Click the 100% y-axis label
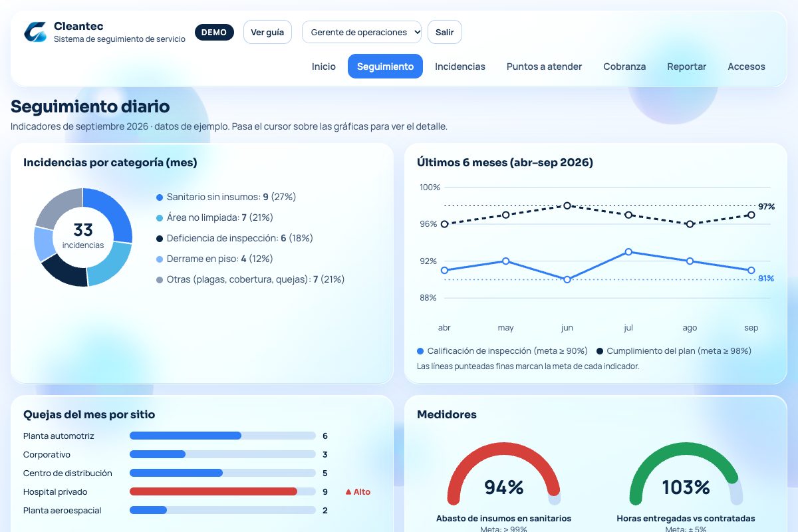Image resolution: width=798 pixels, height=532 pixels. (x=430, y=188)
